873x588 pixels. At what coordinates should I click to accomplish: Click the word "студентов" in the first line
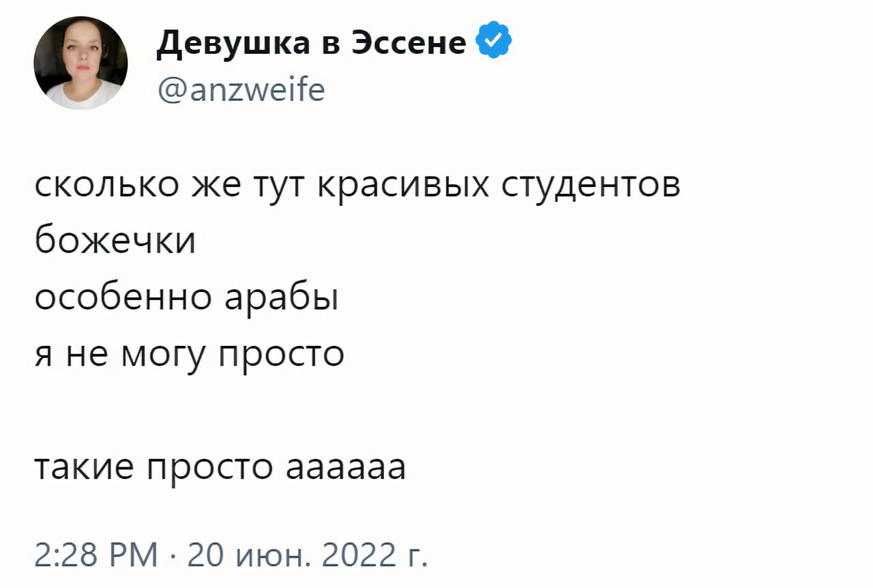pos(591,186)
